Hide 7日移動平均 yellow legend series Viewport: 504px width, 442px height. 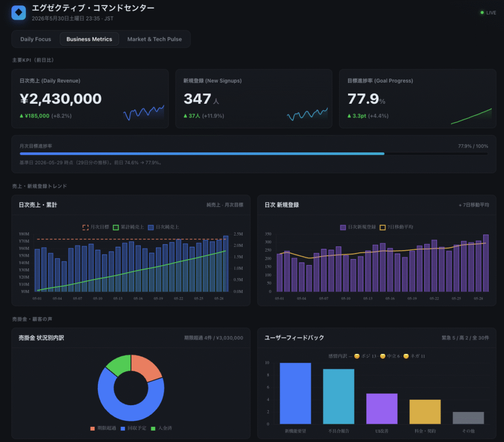pyautogui.click(x=382, y=227)
